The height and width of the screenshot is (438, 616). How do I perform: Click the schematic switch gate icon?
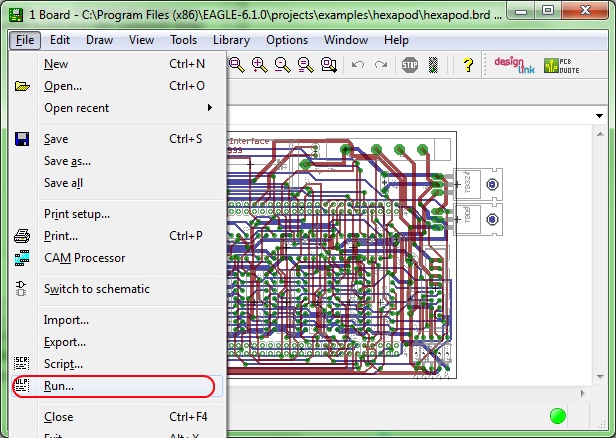[x=21, y=288]
